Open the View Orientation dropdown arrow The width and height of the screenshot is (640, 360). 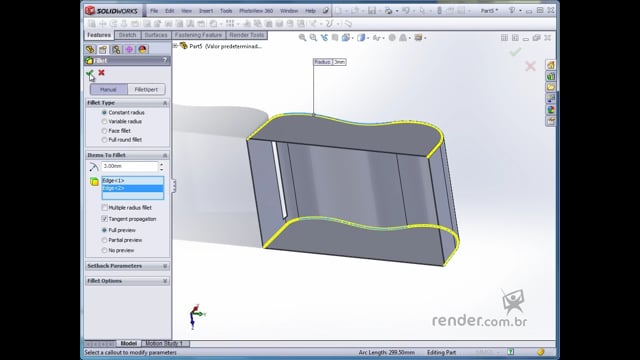(x=352, y=38)
